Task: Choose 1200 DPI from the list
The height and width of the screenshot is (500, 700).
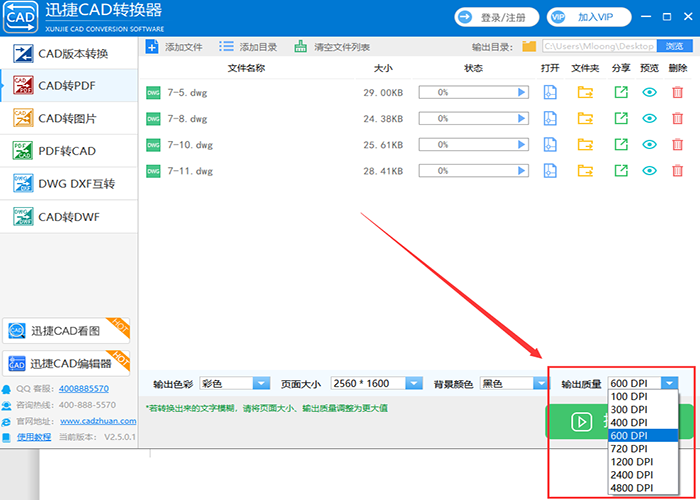Action: pos(643,462)
